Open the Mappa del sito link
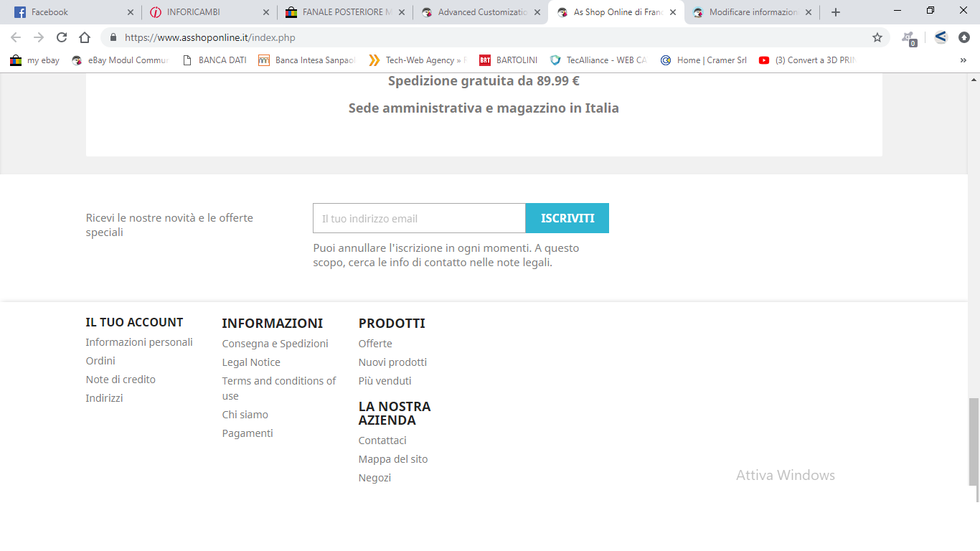 tap(393, 459)
